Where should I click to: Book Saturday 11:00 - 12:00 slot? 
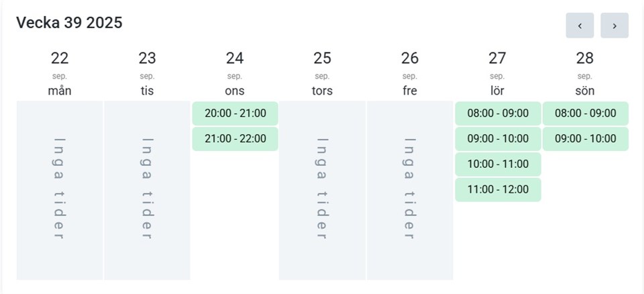click(498, 190)
